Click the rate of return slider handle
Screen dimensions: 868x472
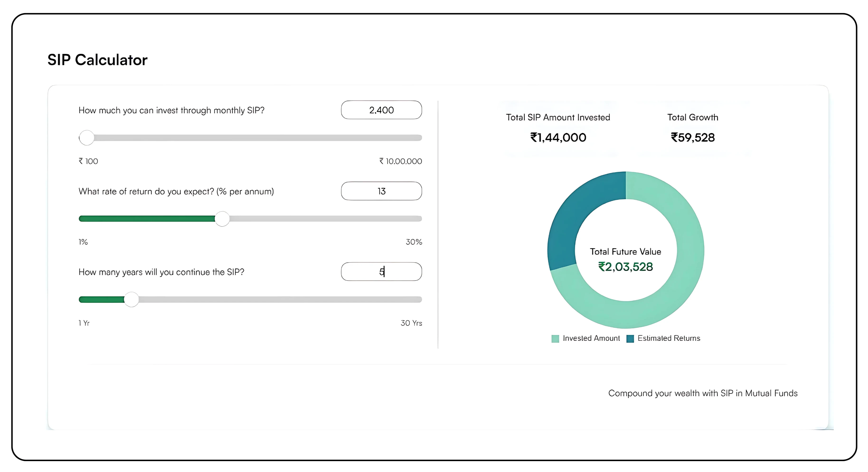coord(222,219)
